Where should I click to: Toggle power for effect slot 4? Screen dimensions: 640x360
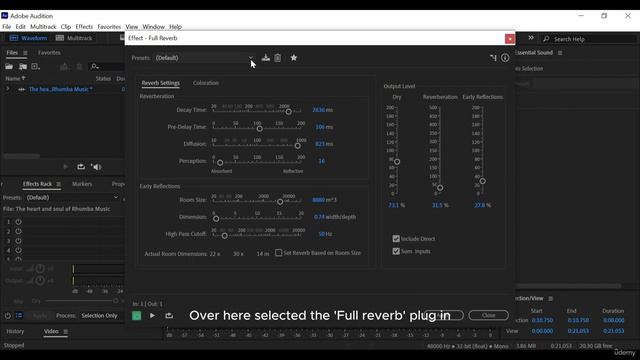(18, 250)
